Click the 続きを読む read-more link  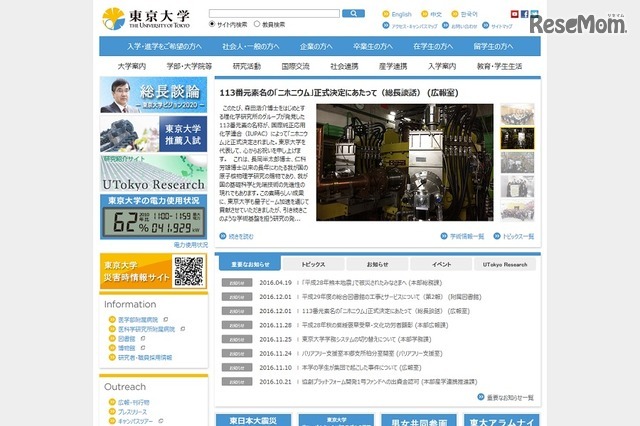tap(241, 236)
